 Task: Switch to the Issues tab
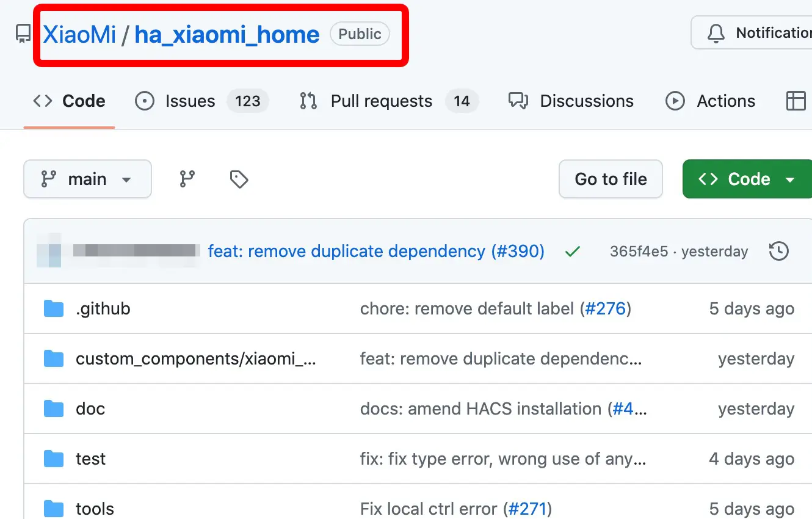point(190,101)
